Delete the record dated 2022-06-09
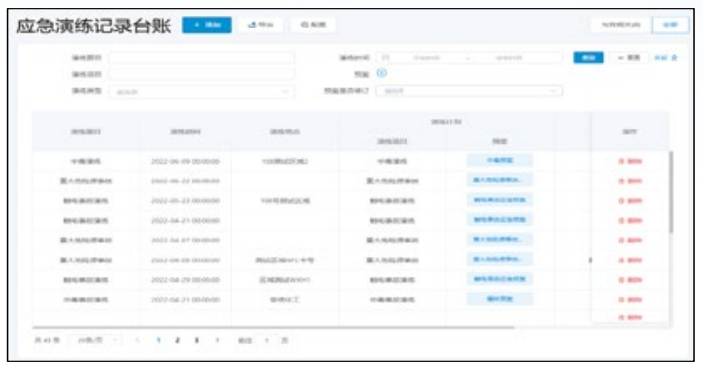 (x=630, y=161)
